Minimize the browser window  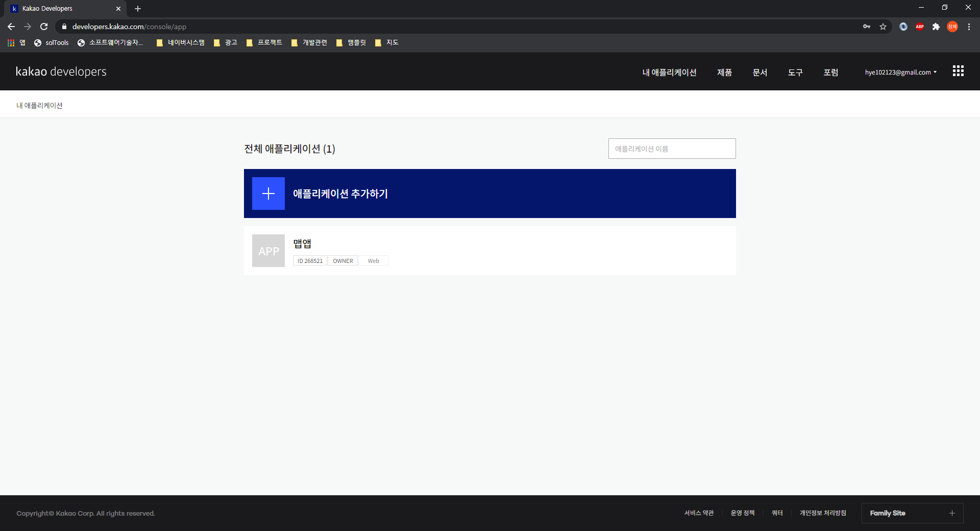point(921,8)
